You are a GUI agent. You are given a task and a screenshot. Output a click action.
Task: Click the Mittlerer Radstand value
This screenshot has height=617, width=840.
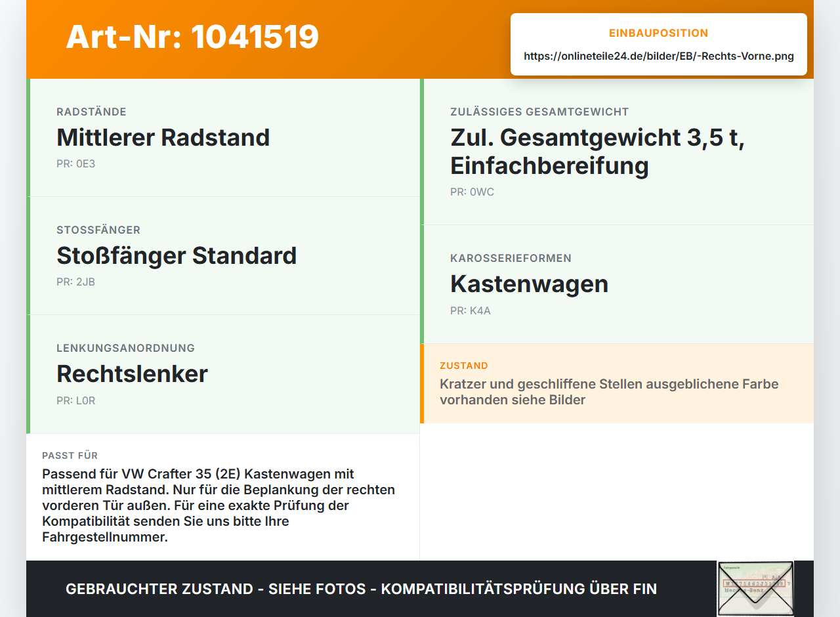pyautogui.click(x=163, y=137)
